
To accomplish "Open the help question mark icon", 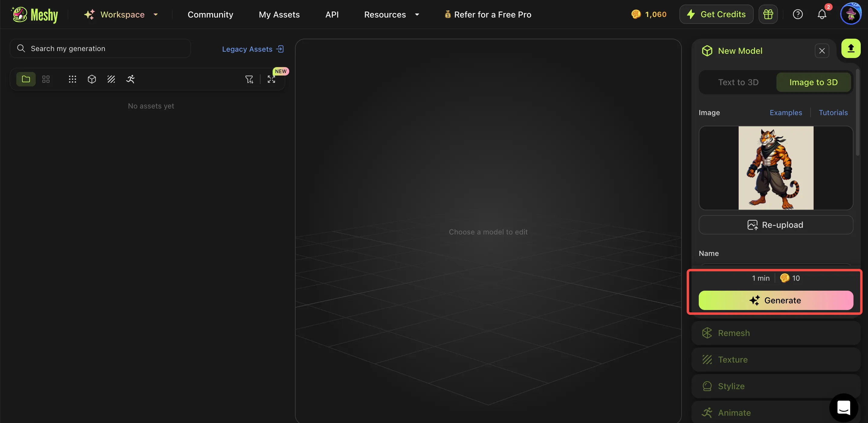I will point(798,14).
